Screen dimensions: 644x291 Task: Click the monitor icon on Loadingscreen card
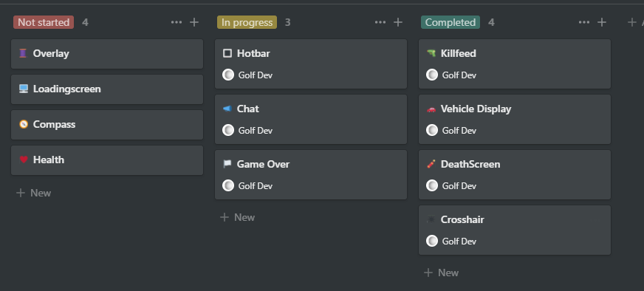pyautogui.click(x=24, y=89)
